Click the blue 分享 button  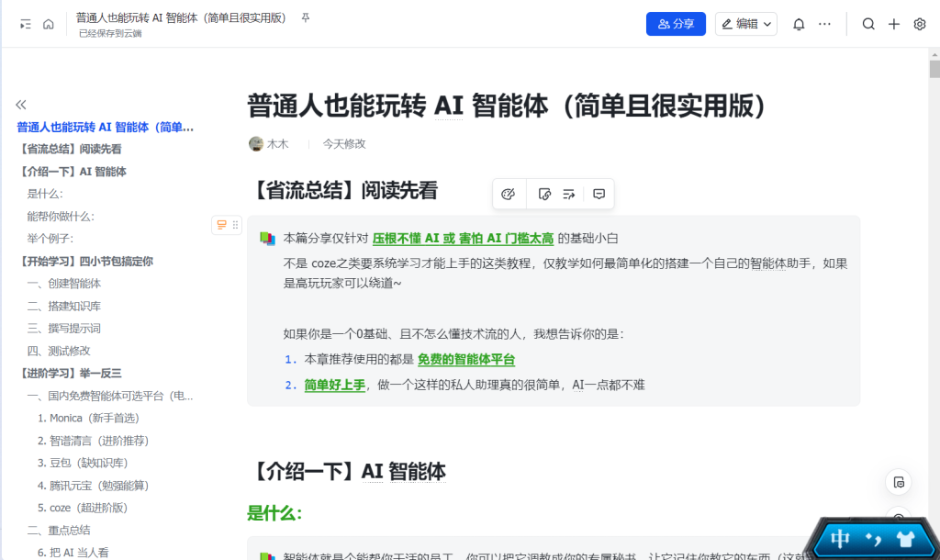676,24
